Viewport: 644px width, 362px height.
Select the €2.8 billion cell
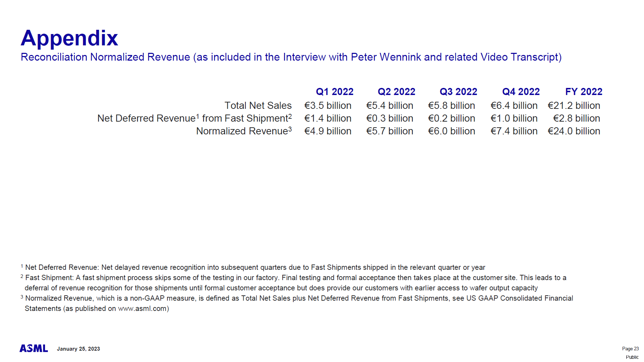[x=577, y=118]
